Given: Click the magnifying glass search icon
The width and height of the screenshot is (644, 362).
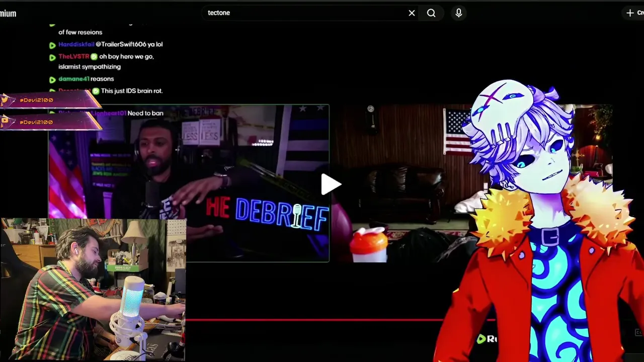Looking at the screenshot, I should tap(431, 13).
